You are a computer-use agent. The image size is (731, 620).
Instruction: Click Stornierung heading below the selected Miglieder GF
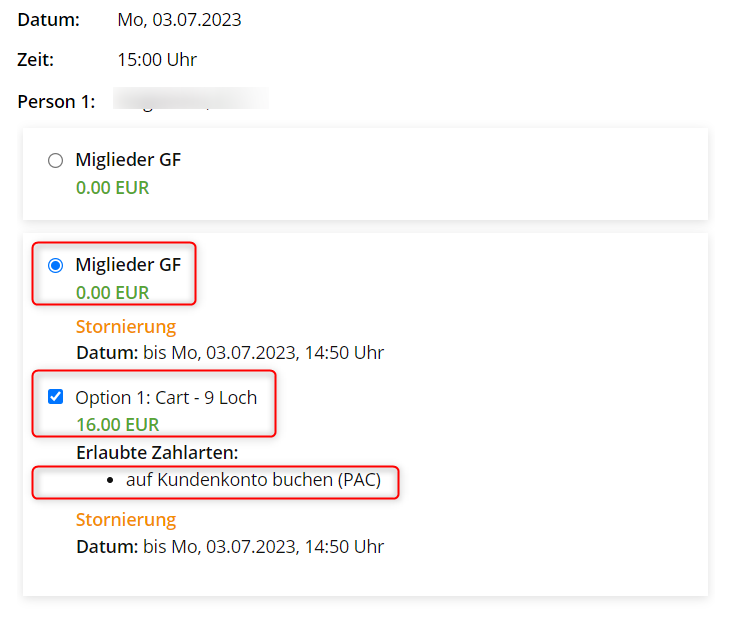(x=126, y=326)
